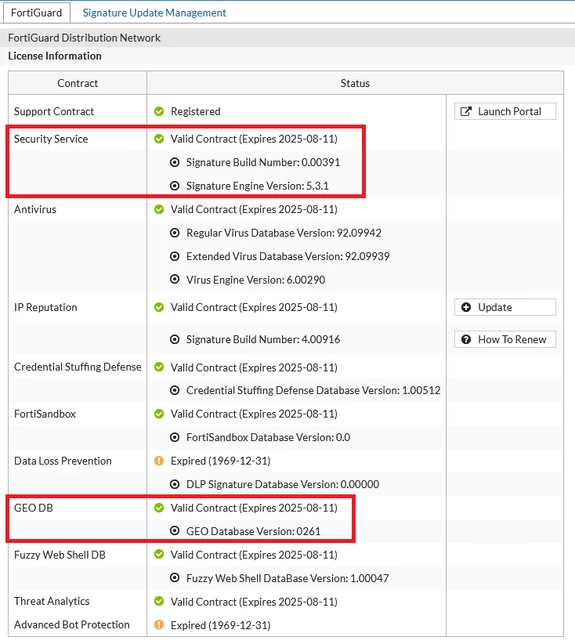Select the GEO DB contract label
This screenshot has width=575, height=644.
pos(34,508)
